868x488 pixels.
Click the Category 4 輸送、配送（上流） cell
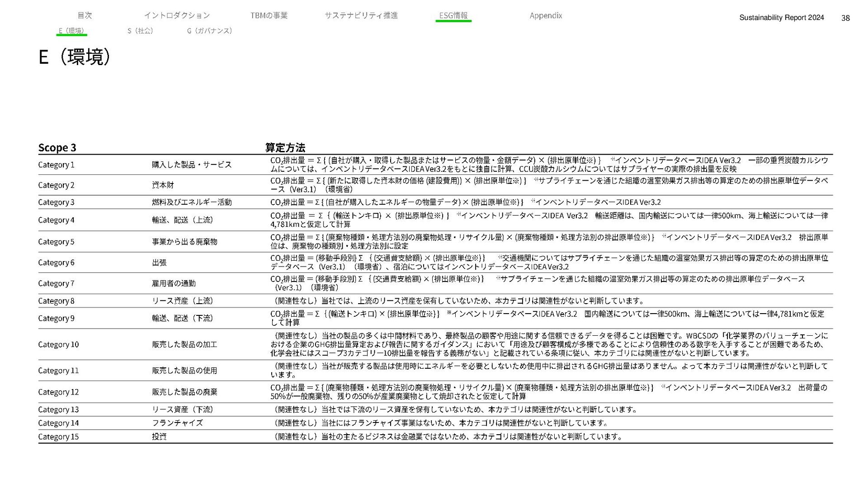tap(182, 220)
